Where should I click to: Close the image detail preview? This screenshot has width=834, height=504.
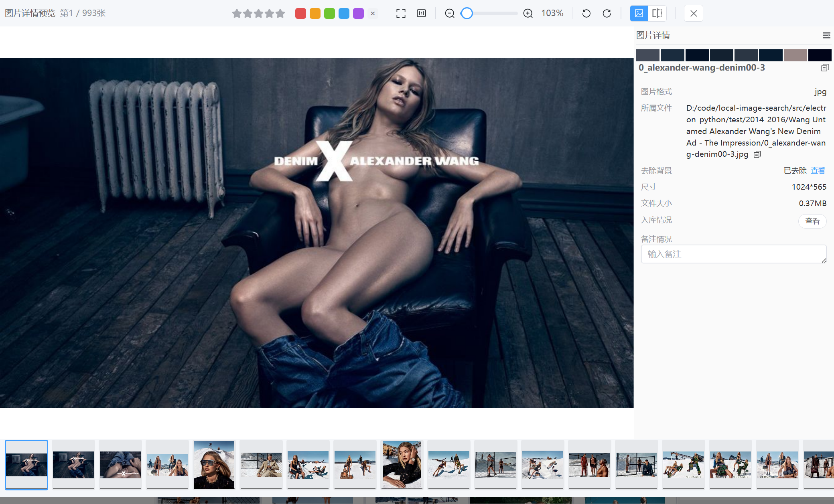pyautogui.click(x=694, y=13)
